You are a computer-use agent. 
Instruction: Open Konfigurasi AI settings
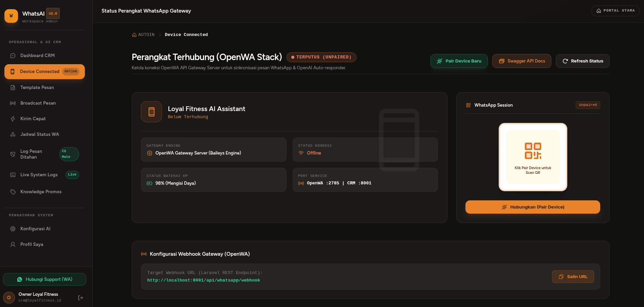tap(45, 229)
